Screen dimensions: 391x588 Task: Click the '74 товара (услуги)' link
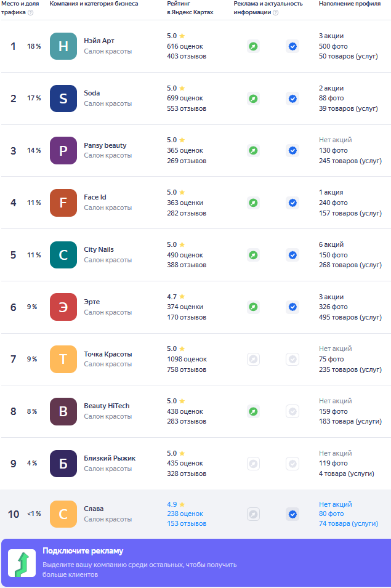(349, 523)
